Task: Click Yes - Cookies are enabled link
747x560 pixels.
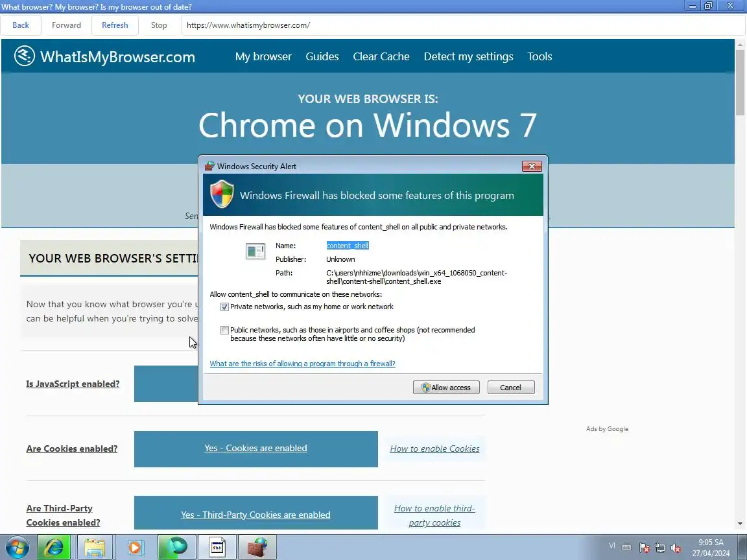Action: coord(256,448)
